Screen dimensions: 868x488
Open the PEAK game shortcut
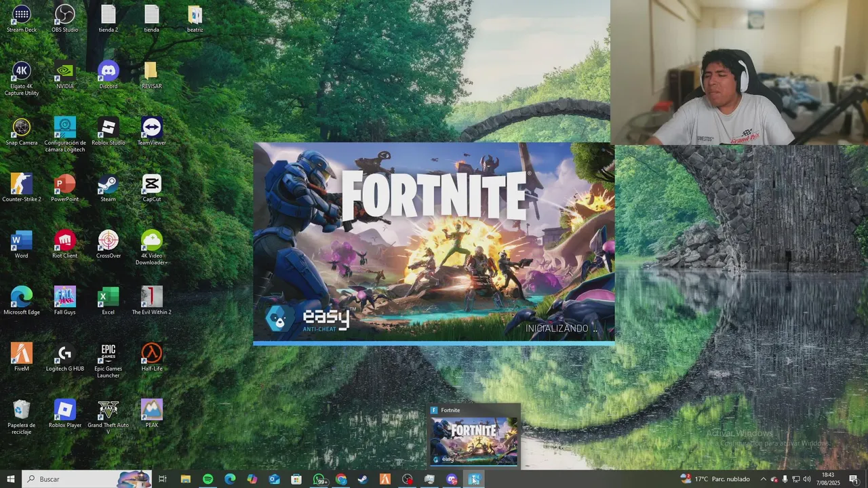pyautogui.click(x=152, y=414)
